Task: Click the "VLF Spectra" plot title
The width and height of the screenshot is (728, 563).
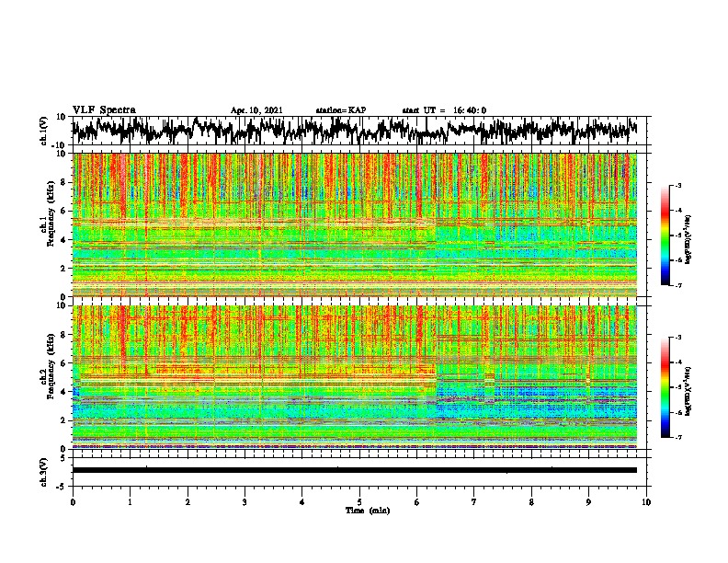Action: coord(104,109)
